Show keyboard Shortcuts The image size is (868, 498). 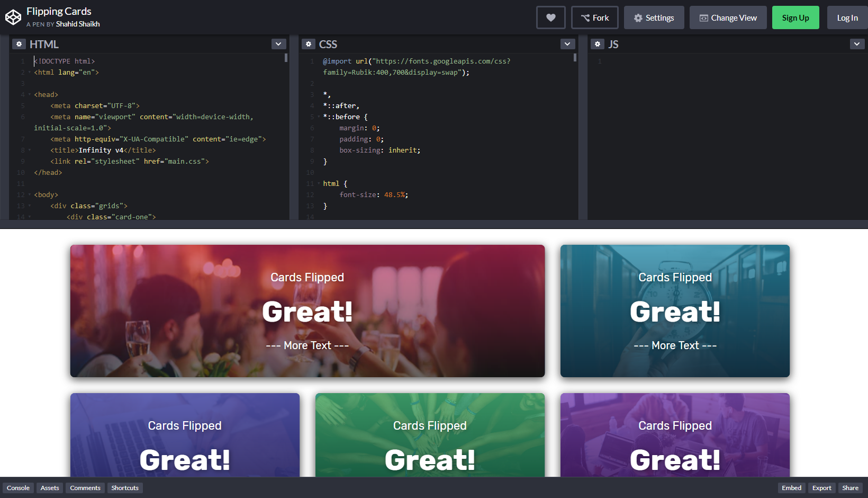pyautogui.click(x=125, y=488)
